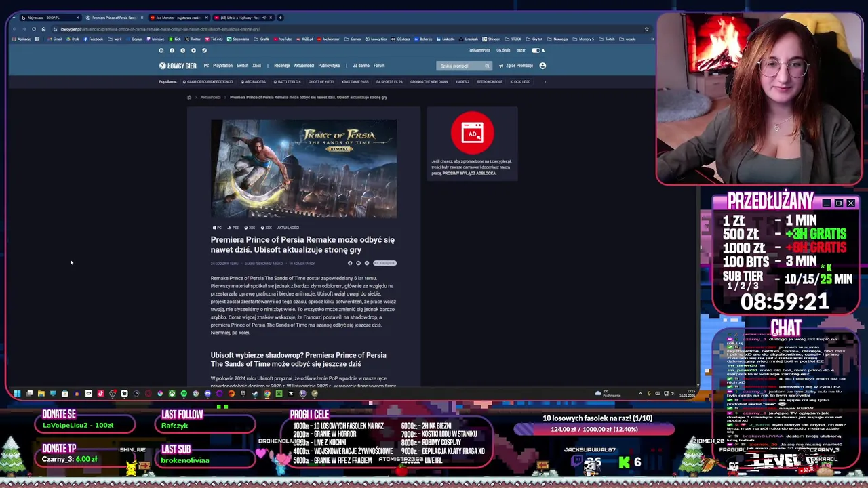868x488 pixels.
Task: Select the Clair Obscur Expedition 33 tag
Action: (208, 82)
